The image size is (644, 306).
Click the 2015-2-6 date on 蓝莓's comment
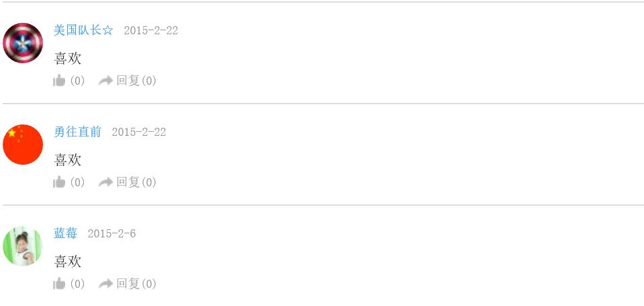coord(111,233)
